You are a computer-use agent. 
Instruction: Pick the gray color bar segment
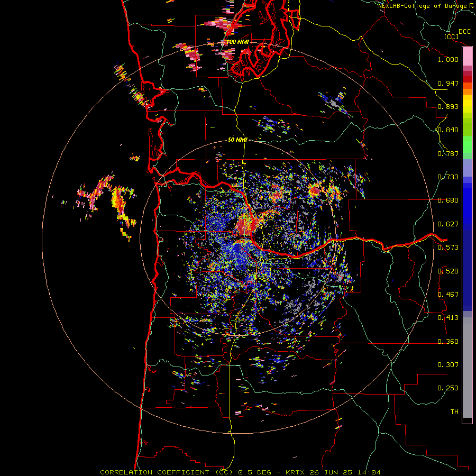tap(467, 368)
